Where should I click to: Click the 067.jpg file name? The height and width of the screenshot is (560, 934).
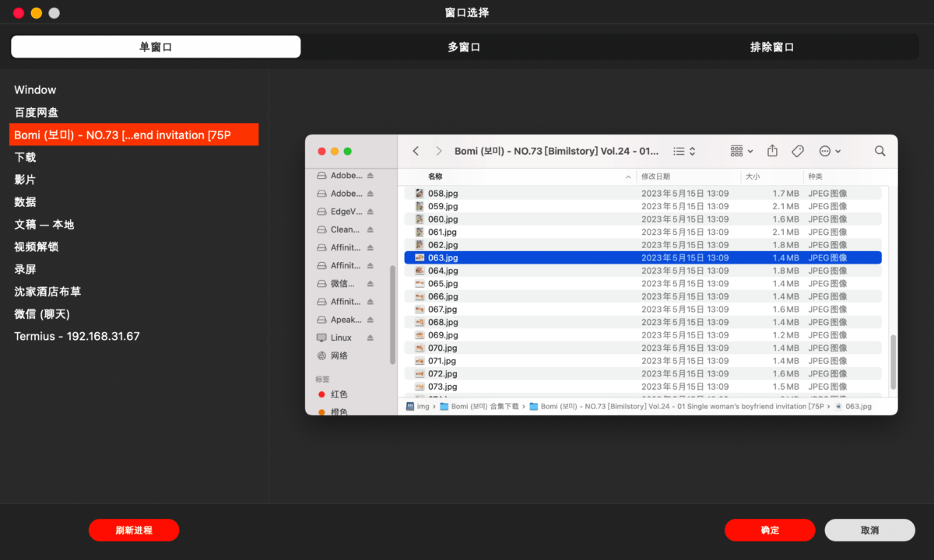coord(443,310)
